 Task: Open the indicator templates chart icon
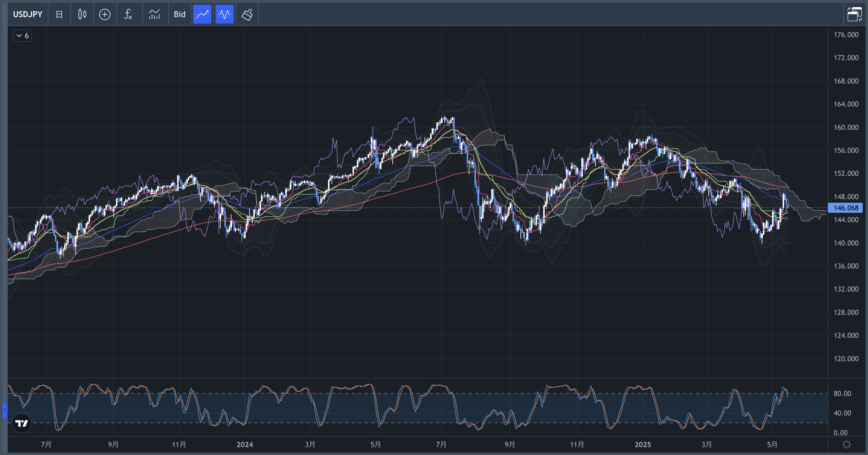tap(154, 14)
